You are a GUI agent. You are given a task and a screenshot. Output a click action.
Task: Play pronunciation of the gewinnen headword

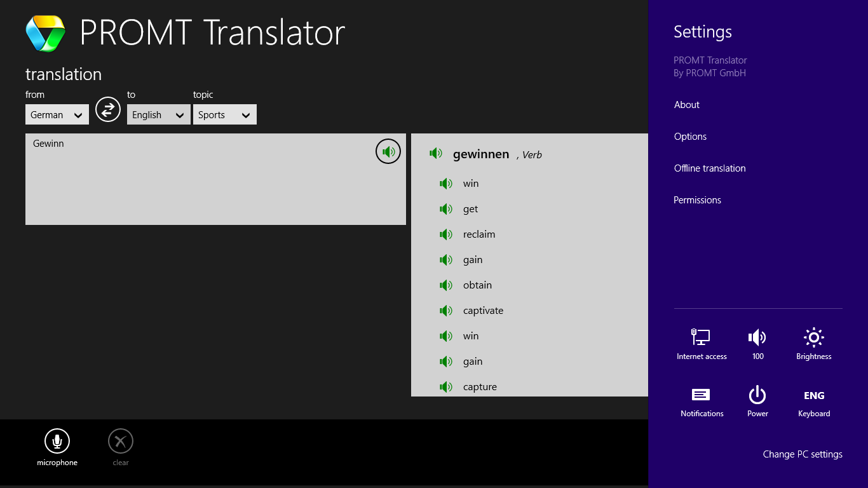point(436,153)
